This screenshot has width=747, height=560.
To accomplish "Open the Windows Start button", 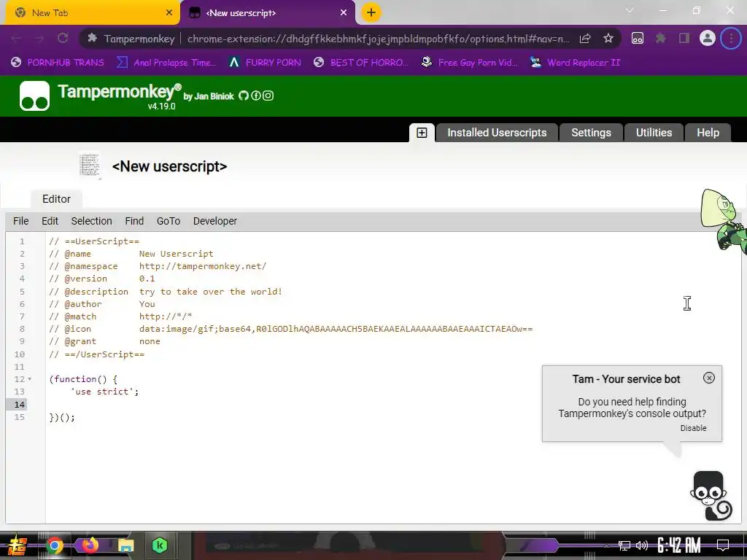I will (x=17, y=546).
